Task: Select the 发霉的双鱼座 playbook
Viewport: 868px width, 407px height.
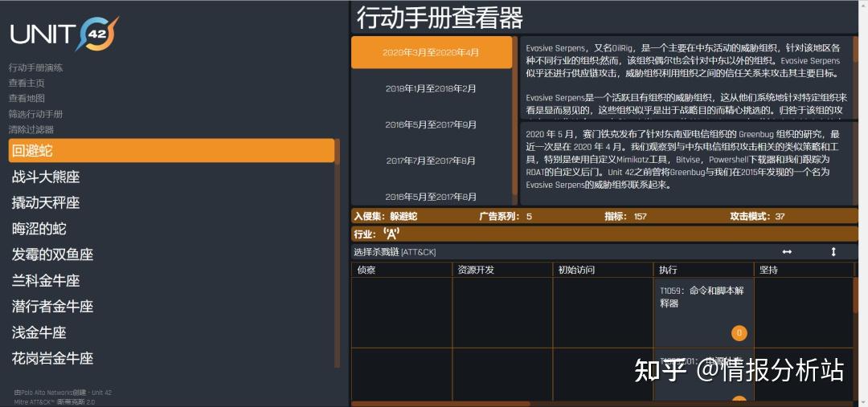Action: coord(171,254)
